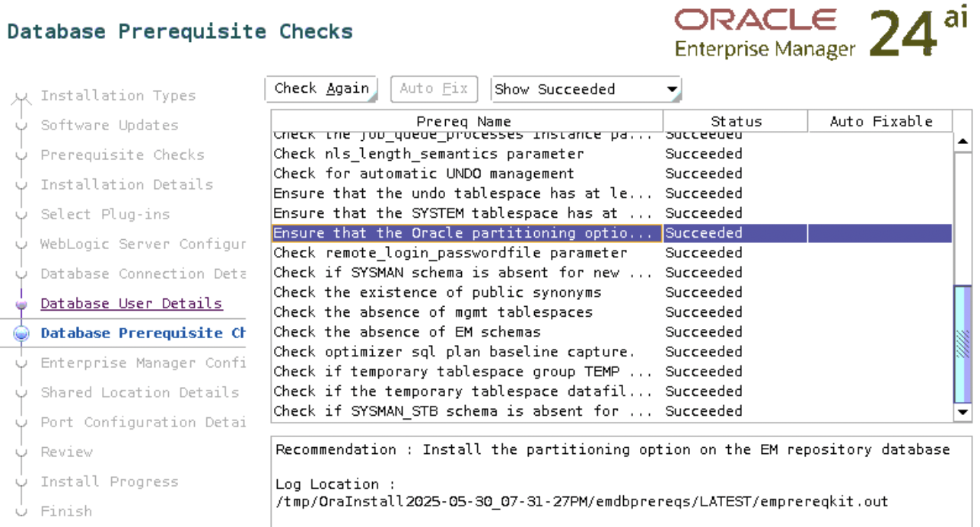Click the scroll down arrow in prereq table

tap(963, 412)
